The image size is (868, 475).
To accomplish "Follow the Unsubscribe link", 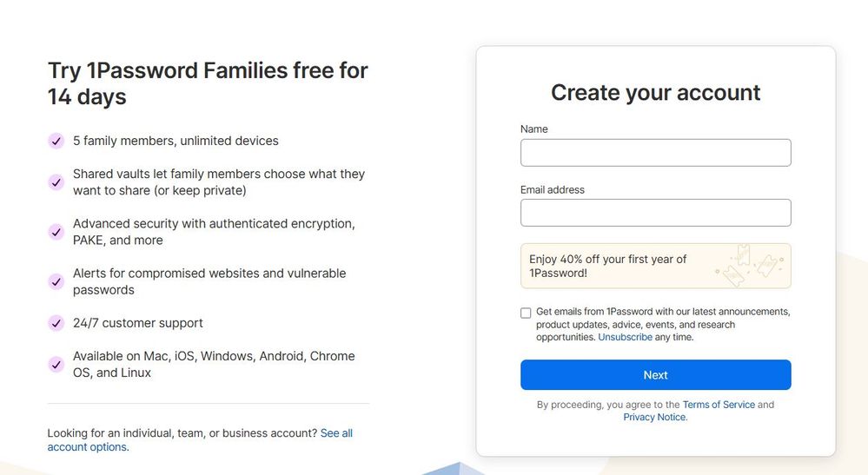I will (x=625, y=337).
